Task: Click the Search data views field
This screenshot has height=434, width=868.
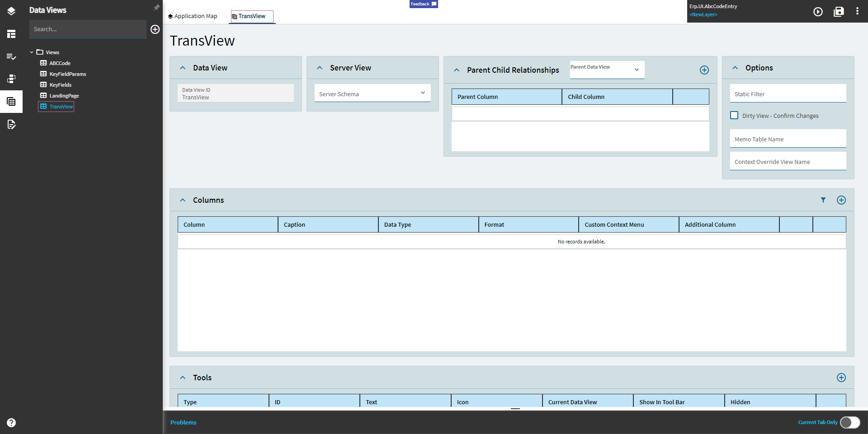Action: click(x=88, y=29)
